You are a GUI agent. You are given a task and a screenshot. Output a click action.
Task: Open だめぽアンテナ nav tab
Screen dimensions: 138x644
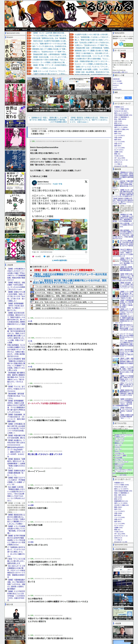(x=36, y=30)
